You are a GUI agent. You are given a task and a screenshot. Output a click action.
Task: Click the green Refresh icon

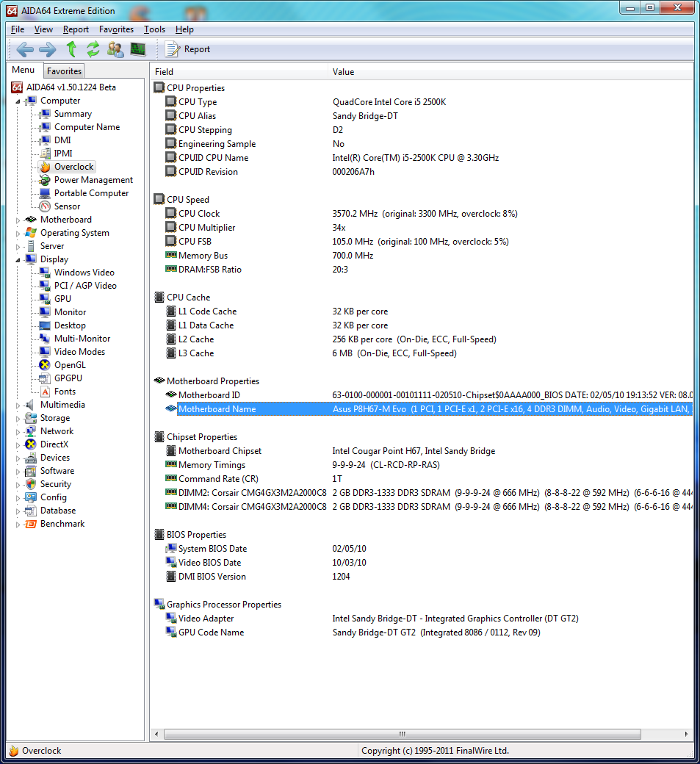coord(93,49)
